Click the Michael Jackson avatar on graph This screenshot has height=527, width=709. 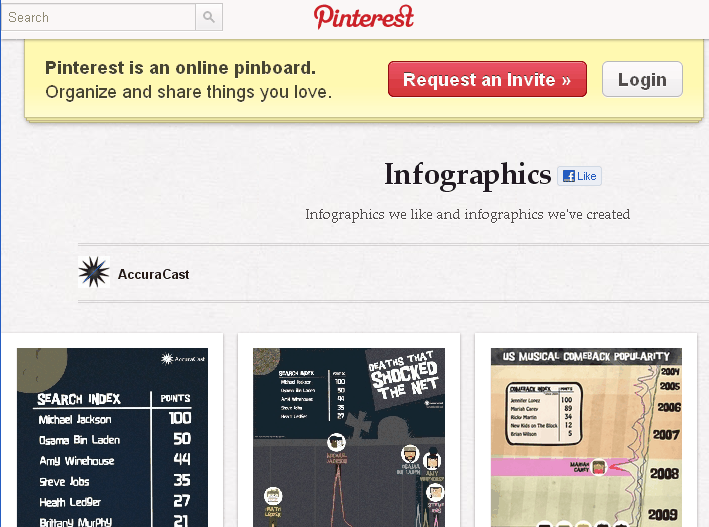(336, 442)
